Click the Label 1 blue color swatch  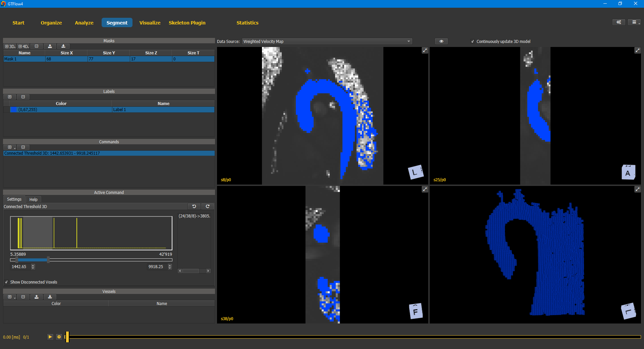pyautogui.click(x=14, y=110)
